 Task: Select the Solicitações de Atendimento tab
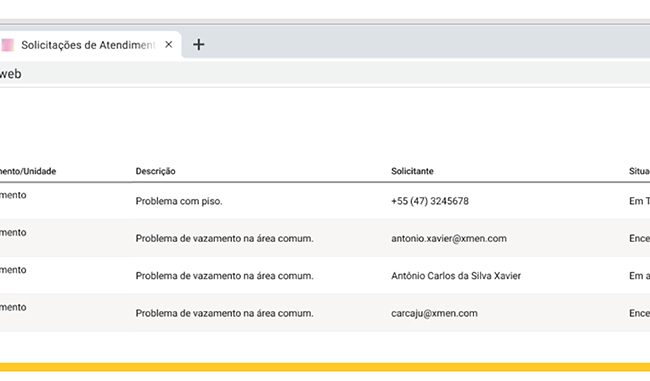tap(90, 45)
